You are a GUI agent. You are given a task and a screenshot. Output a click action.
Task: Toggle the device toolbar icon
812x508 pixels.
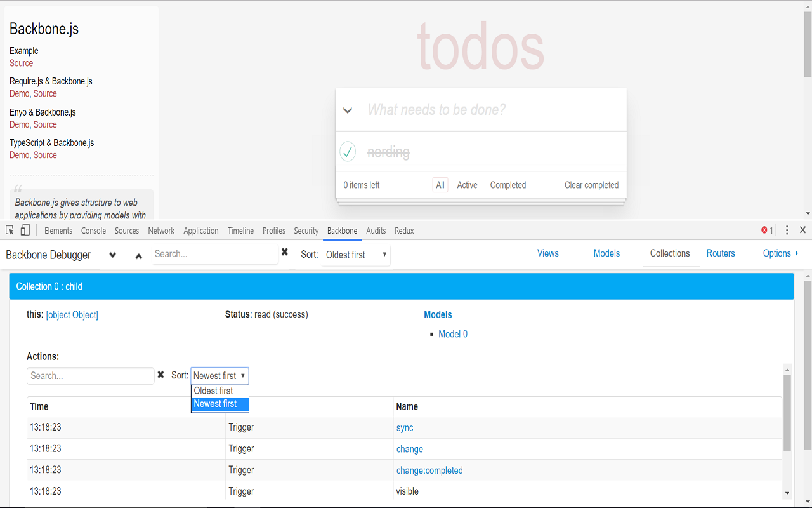[x=25, y=230]
